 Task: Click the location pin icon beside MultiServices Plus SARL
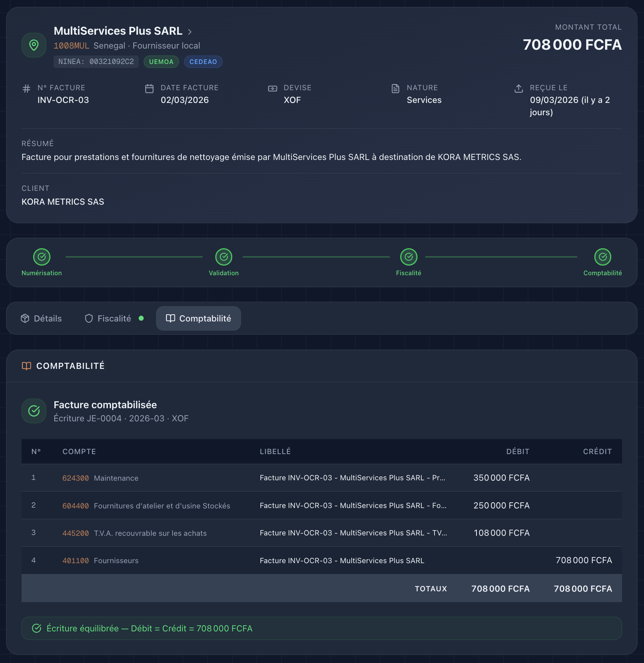pyautogui.click(x=34, y=45)
